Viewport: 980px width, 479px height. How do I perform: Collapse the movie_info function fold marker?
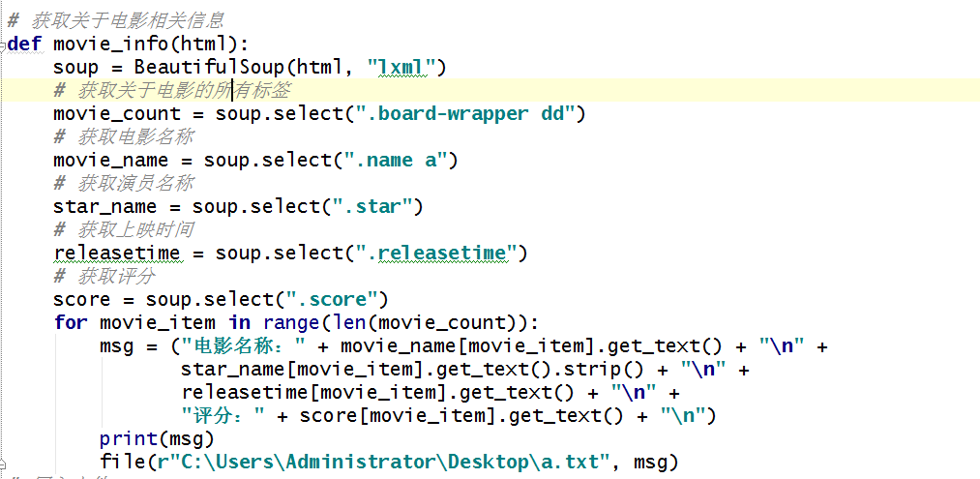(4, 45)
